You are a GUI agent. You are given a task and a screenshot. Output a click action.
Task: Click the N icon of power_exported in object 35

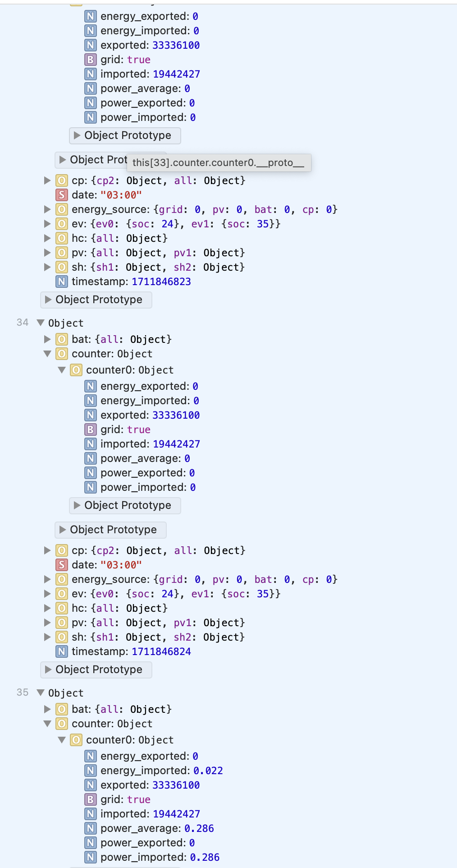91,843
